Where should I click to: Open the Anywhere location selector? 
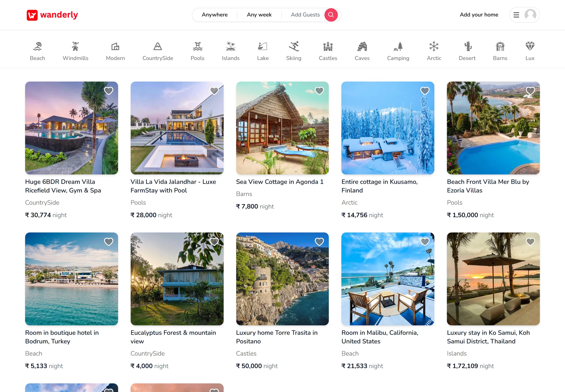[x=215, y=15]
